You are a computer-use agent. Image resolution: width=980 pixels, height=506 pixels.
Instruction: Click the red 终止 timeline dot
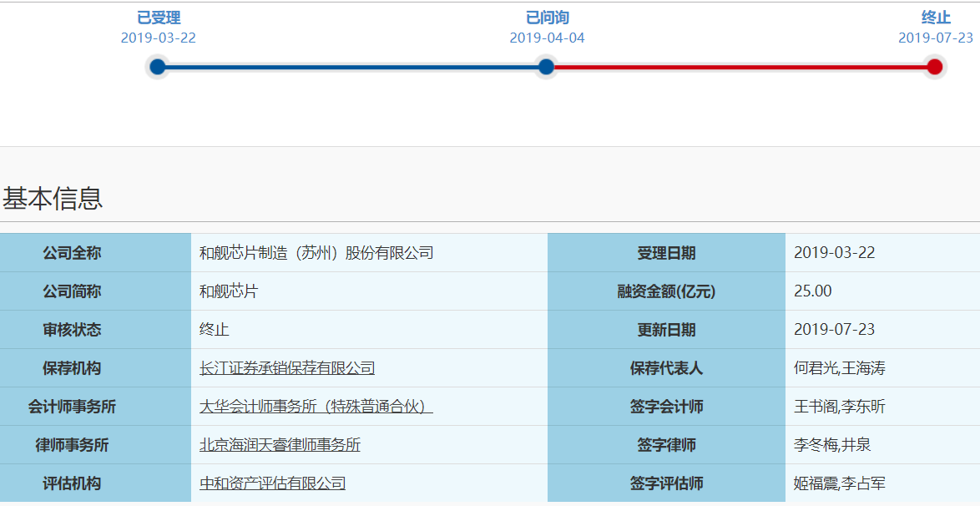point(934,67)
